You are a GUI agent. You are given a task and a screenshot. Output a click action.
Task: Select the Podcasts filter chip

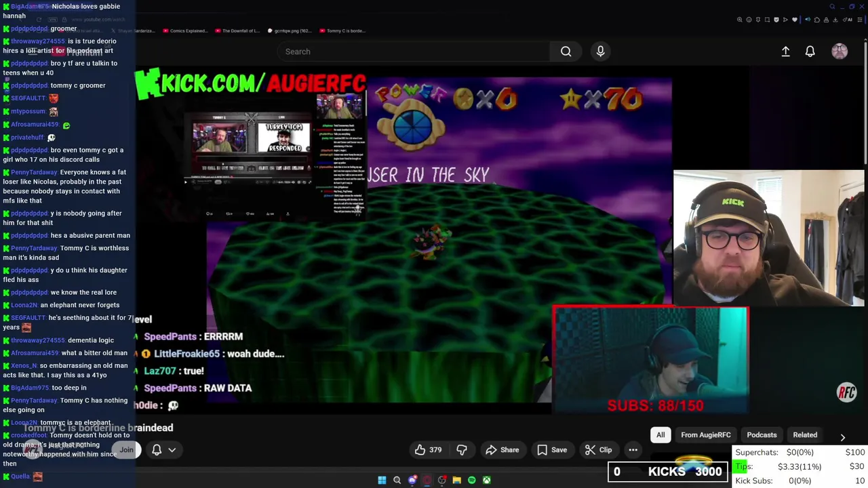pyautogui.click(x=762, y=435)
